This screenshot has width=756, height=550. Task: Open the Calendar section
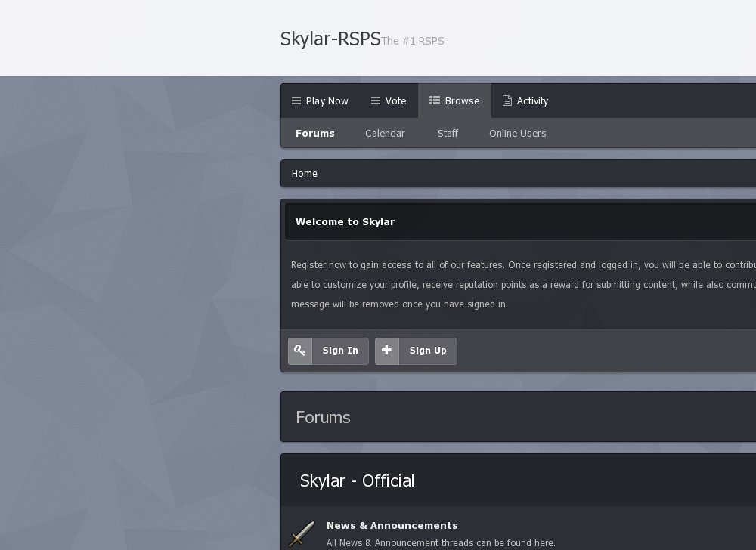[385, 133]
